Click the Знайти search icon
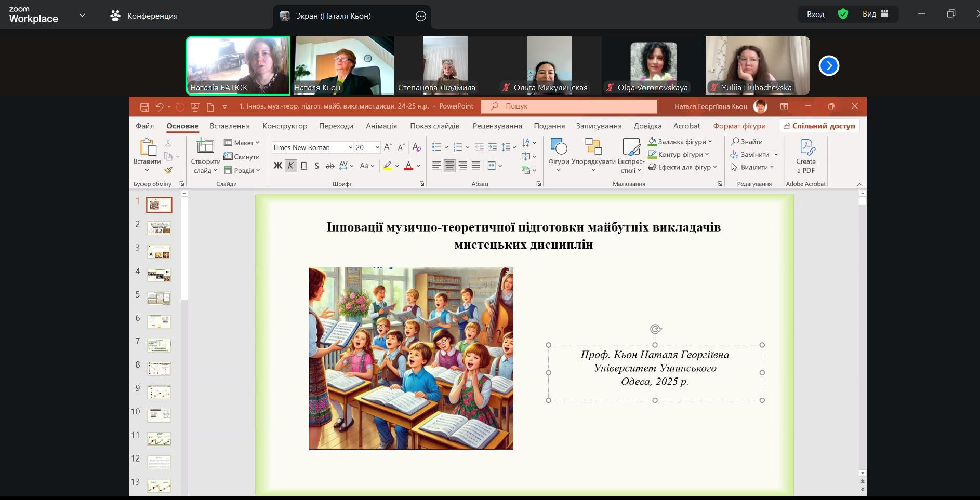Image resolution: width=980 pixels, height=500 pixels. (x=747, y=142)
